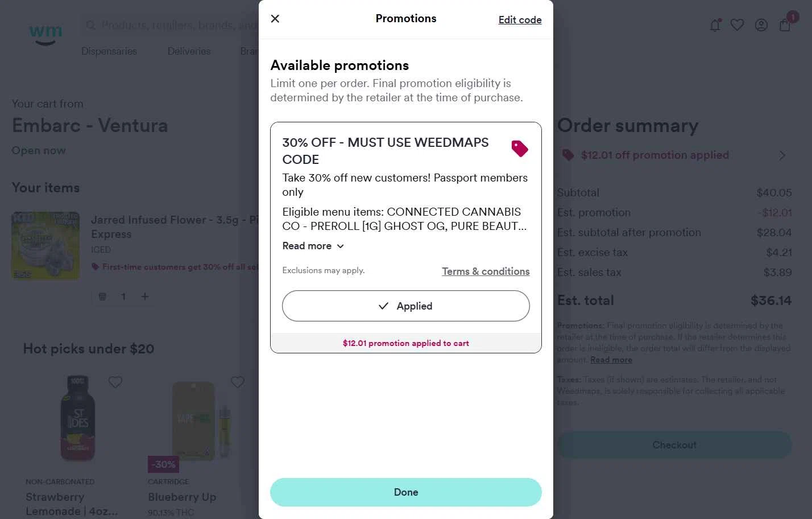Open favorites heart in header

click(737, 25)
